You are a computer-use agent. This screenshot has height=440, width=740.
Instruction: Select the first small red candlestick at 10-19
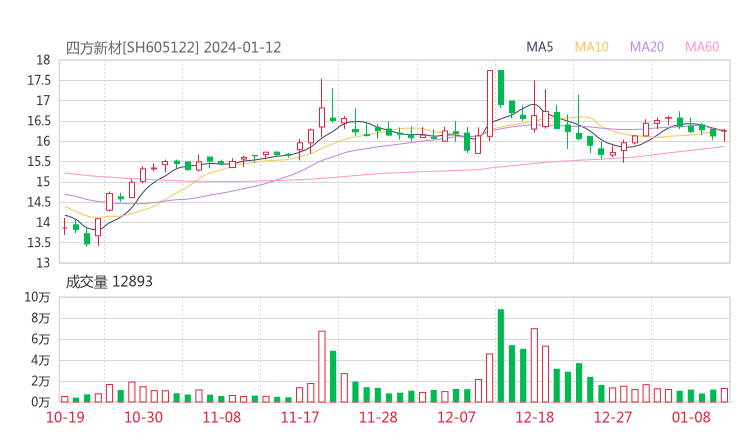click(65, 227)
